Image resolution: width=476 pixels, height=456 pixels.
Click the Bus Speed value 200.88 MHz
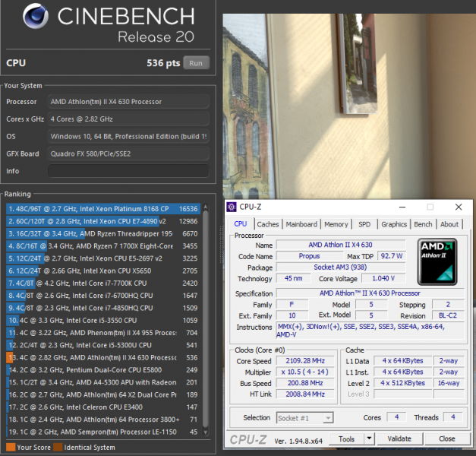(305, 383)
